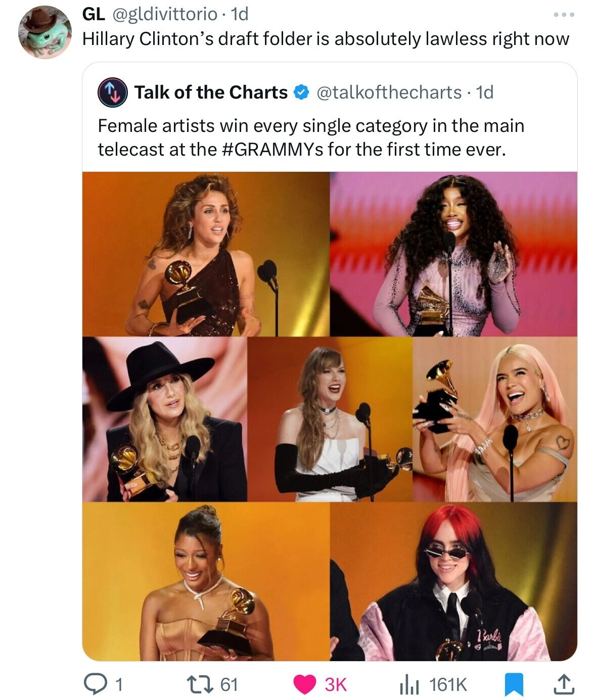The width and height of the screenshot is (596, 700).
Task: Open Talk of the Charts avatar icon
Action: point(112,92)
